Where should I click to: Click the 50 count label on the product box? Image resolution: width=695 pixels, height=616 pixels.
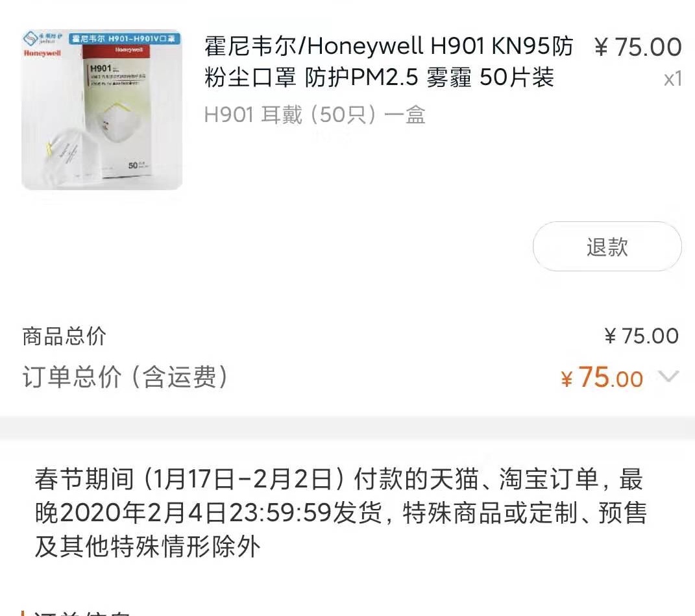(x=133, y=166)
